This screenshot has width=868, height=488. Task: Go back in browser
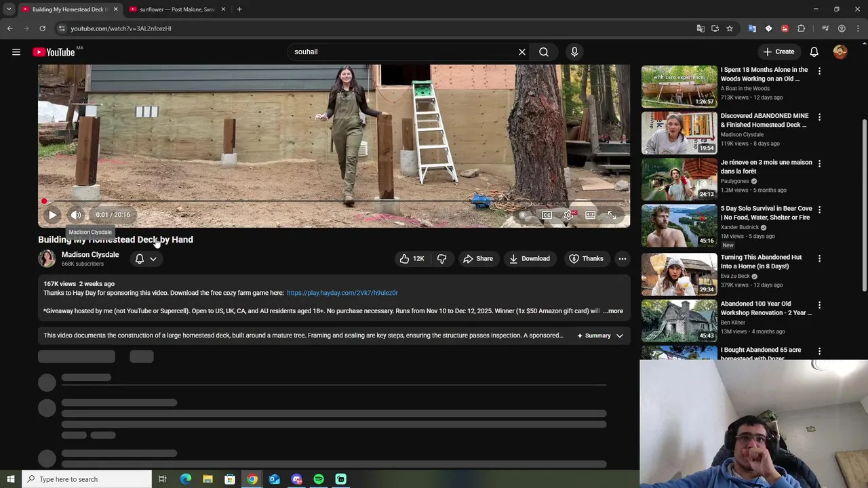coord(9,28)
